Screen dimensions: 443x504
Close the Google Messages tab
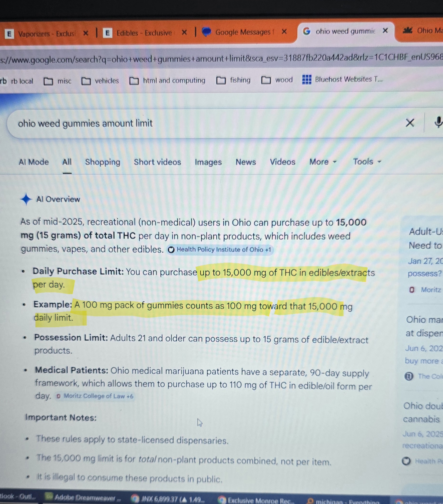pos(284,32)
